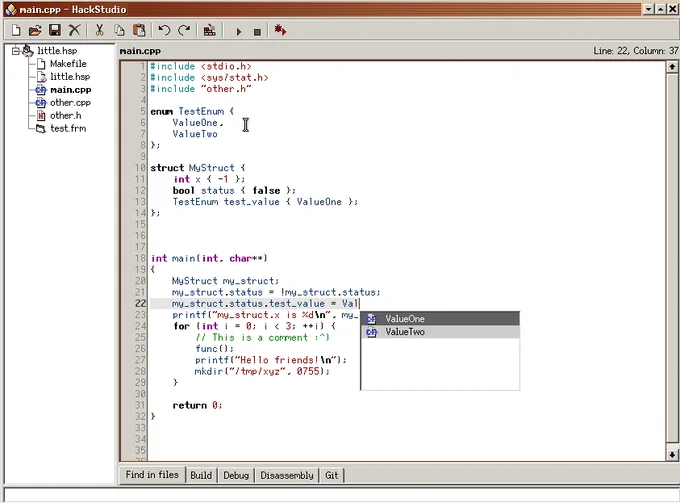Switch to the Disassembly tab
The width and height of the screenshot is (680, 503).
point(287,475)
